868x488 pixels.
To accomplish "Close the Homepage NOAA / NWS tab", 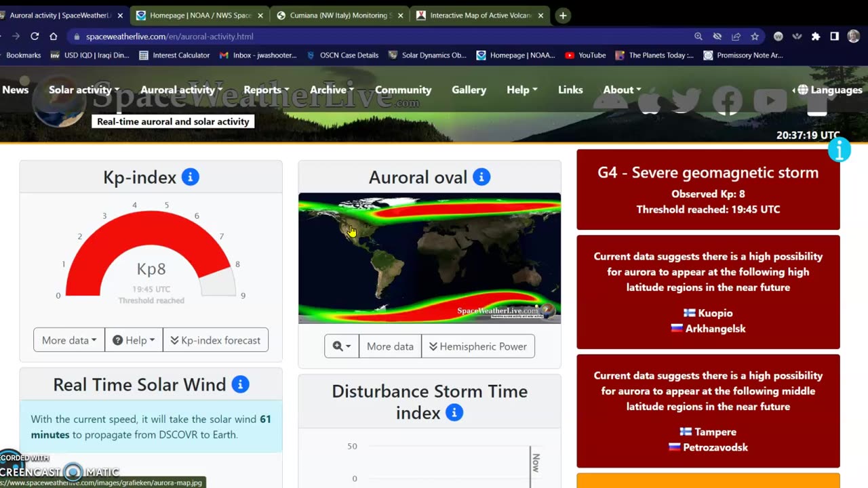I will (x=260, y=15).
